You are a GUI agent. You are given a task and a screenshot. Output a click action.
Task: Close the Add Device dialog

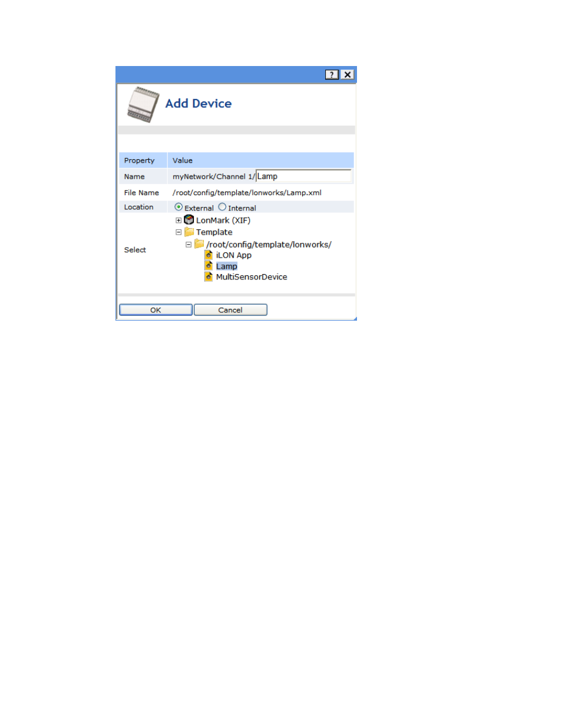click(348, 74)
